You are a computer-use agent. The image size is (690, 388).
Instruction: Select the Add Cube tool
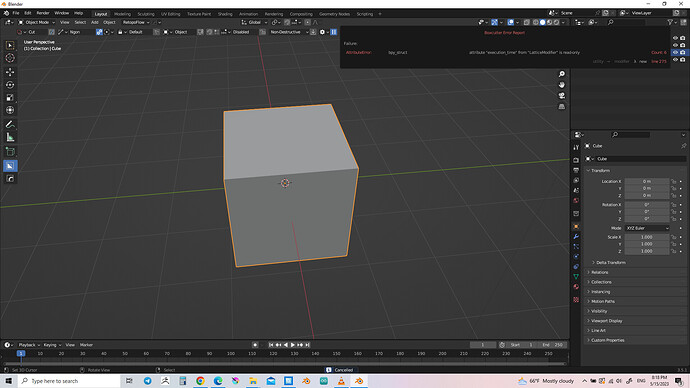pyautogui.click(x=10, y=152)
